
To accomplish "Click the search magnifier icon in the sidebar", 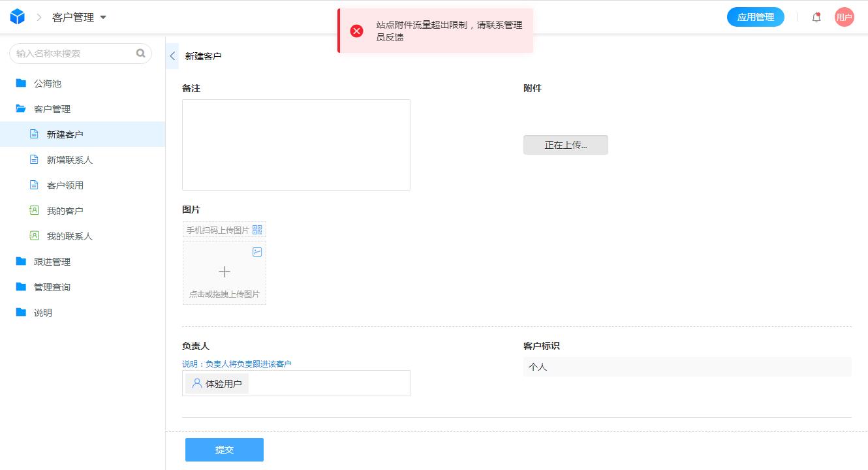I will (x=141, y=53).
